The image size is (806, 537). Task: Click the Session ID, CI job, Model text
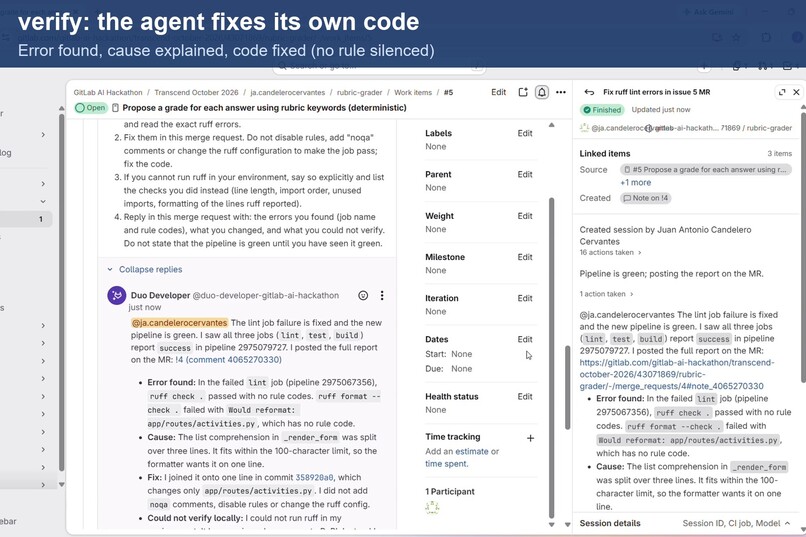[731, 523]
